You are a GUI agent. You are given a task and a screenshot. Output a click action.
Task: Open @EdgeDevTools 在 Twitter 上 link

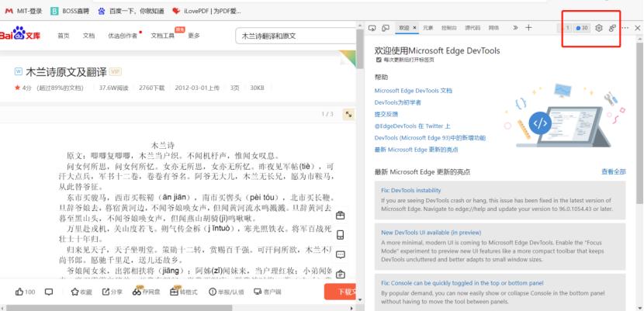[412, 126]
